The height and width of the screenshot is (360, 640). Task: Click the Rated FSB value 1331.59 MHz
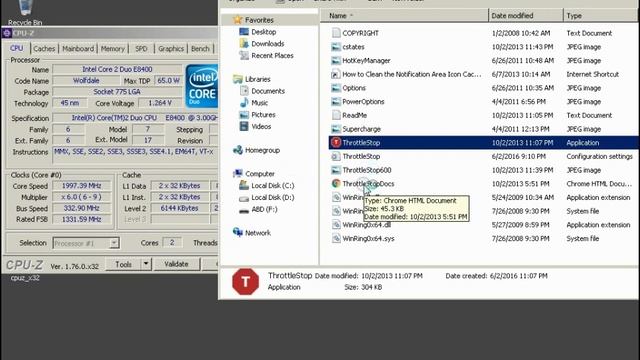click(82, 219)
